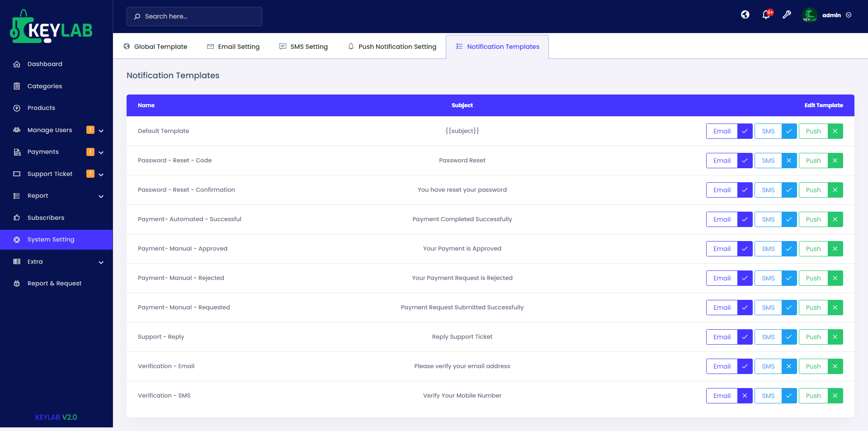The image size is (868, 431).
Task: Toggle Push status for Support - Reply
Action: pyautogui.click(x=835, y=337)
